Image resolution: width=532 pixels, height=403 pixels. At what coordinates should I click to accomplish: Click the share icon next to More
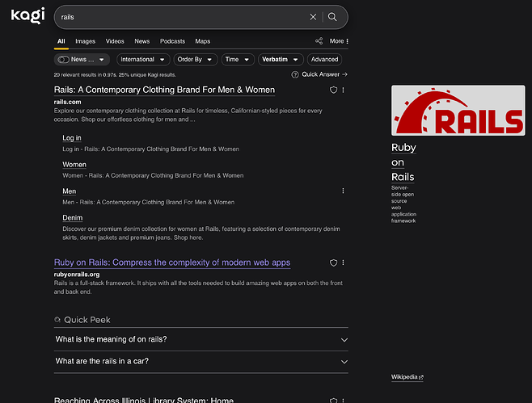tap(319, 41)
